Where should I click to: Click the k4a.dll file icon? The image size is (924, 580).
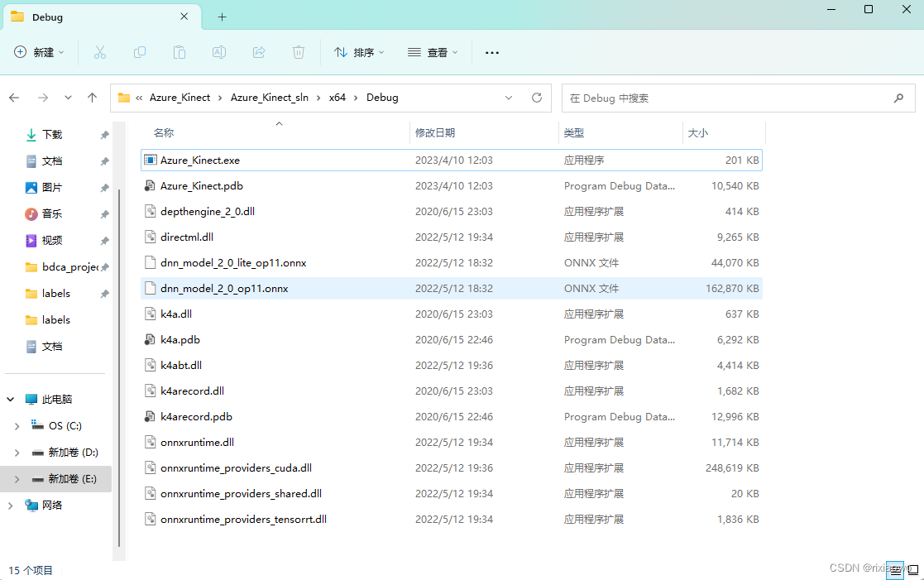[151, 314]
